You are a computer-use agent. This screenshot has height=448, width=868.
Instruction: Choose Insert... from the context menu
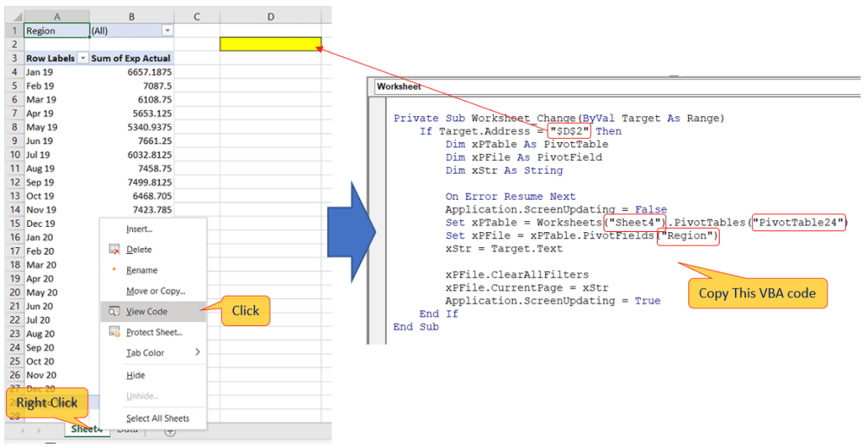click(x=139, y=229)
